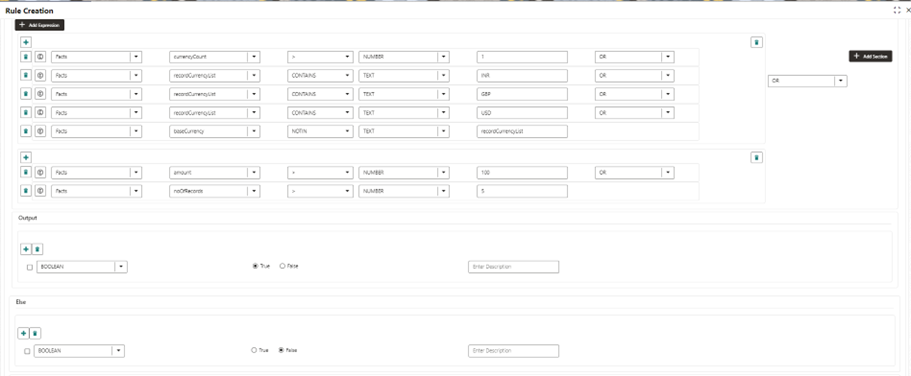Screen dimensions: 911x376
Task: Edit the value field containing 100
Action: 522,172
